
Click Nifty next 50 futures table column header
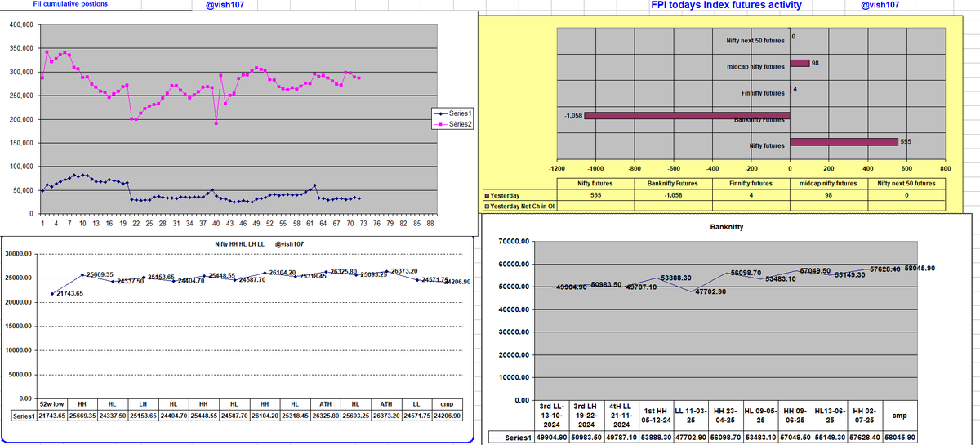[x=906, y=184]
